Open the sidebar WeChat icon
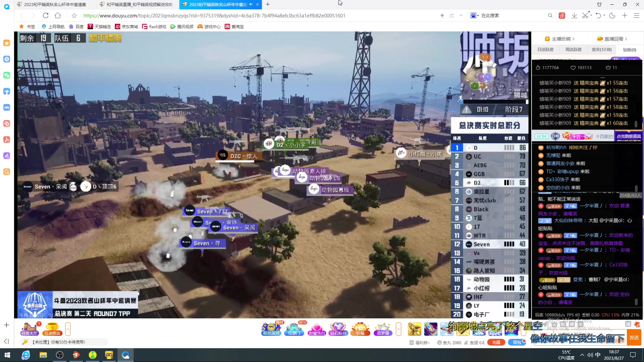Viewport: 644px width, 362px height. click(x=7, y=75)
